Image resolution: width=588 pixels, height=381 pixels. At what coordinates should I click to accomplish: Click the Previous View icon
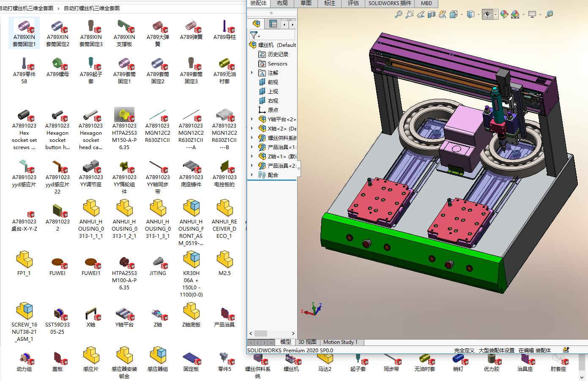coord(420,14)
